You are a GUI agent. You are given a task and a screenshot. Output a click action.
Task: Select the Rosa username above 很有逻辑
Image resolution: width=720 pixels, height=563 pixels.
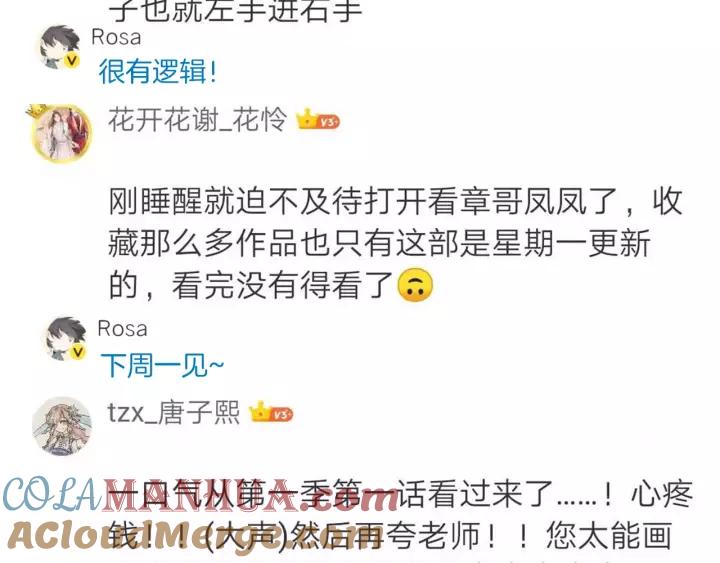[x=116, y=37]
